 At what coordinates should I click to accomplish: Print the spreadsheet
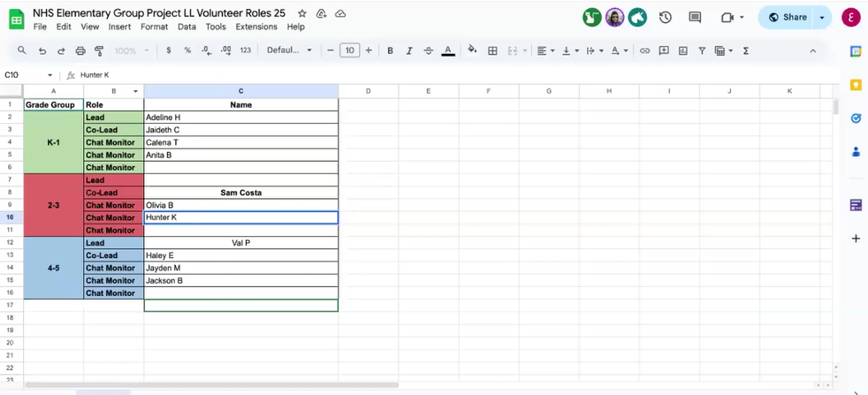80,50
